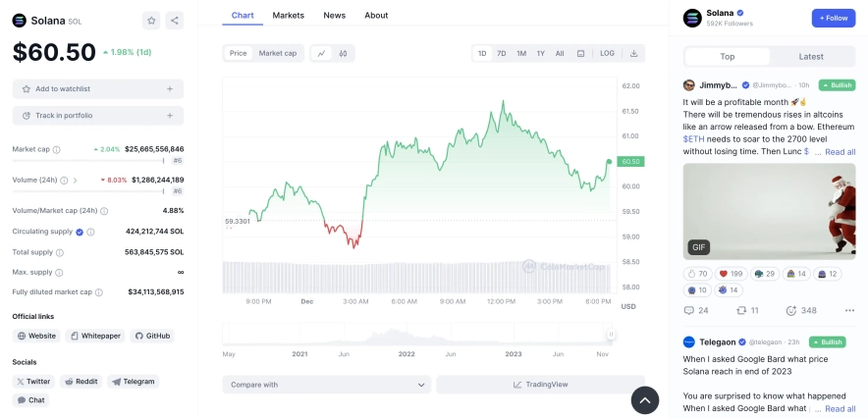Click the red heart reaction with 199
Image resolution: width=868 pixels, height=419 pixels.
[730, 274]
